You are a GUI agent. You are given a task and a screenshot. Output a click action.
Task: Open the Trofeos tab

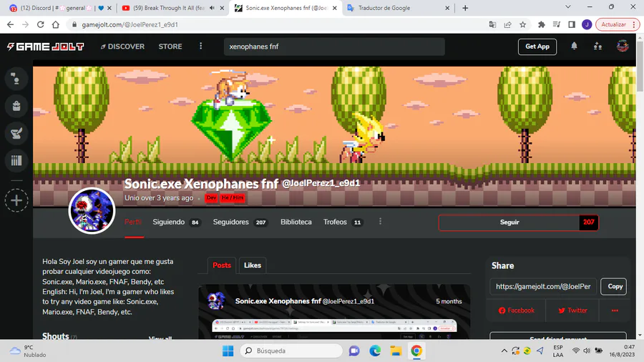[343, 222]
